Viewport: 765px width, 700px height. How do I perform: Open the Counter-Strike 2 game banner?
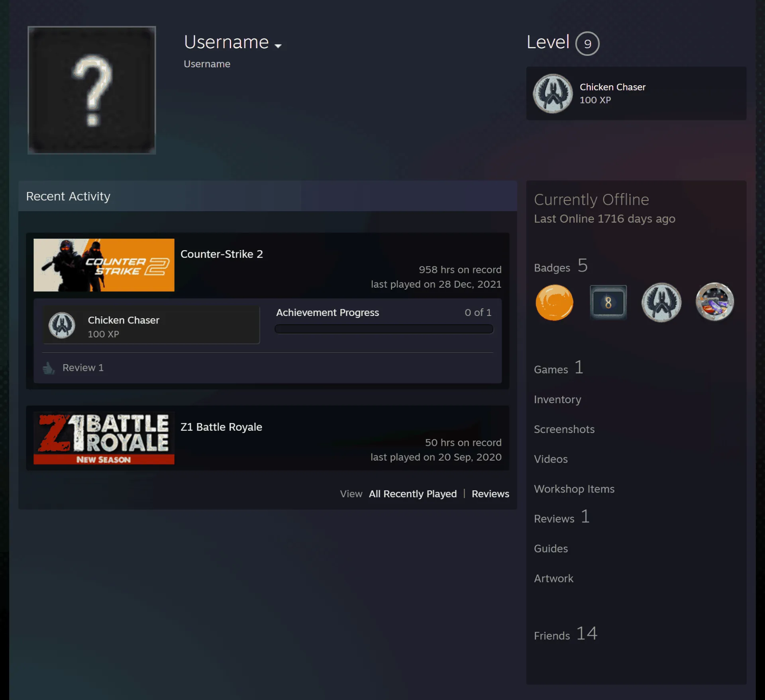point(104,265)
